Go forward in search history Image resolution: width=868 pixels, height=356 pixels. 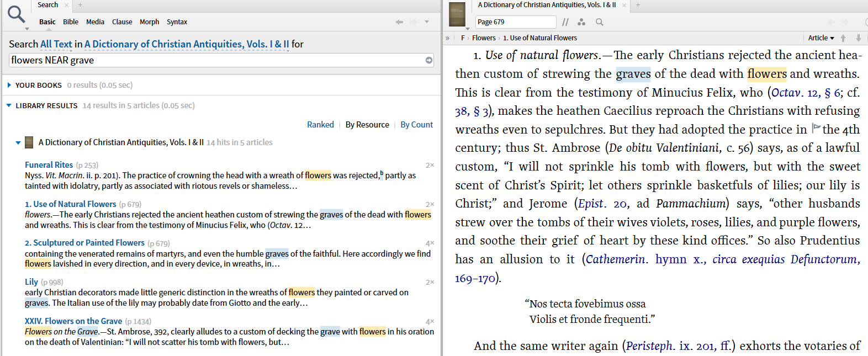[413, 22]
